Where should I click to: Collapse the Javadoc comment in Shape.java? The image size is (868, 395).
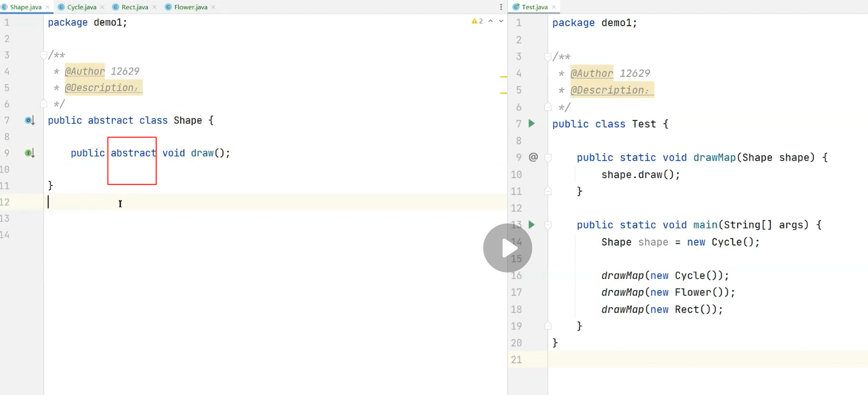click(43, 55)
